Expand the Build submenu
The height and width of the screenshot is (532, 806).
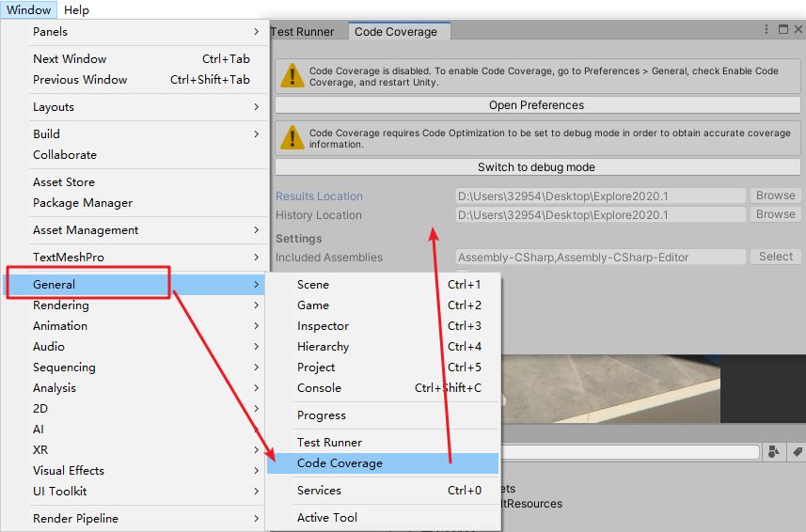135,134
